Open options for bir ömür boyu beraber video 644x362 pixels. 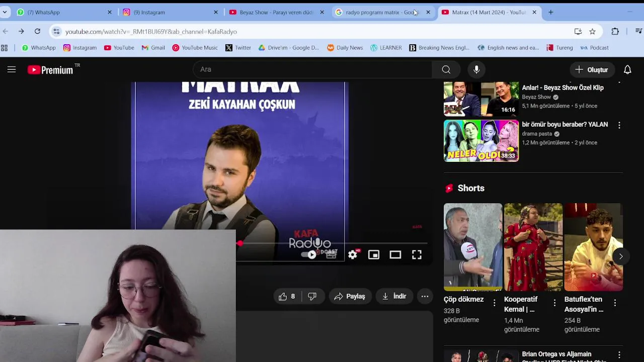(x=619, y=125)
